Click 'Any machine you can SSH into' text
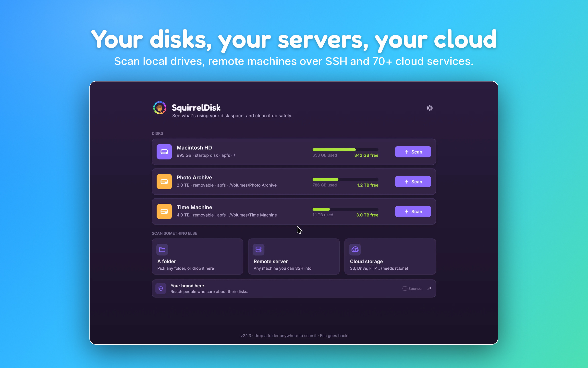Screen dimensions: 588x368 tap(282, 268)
